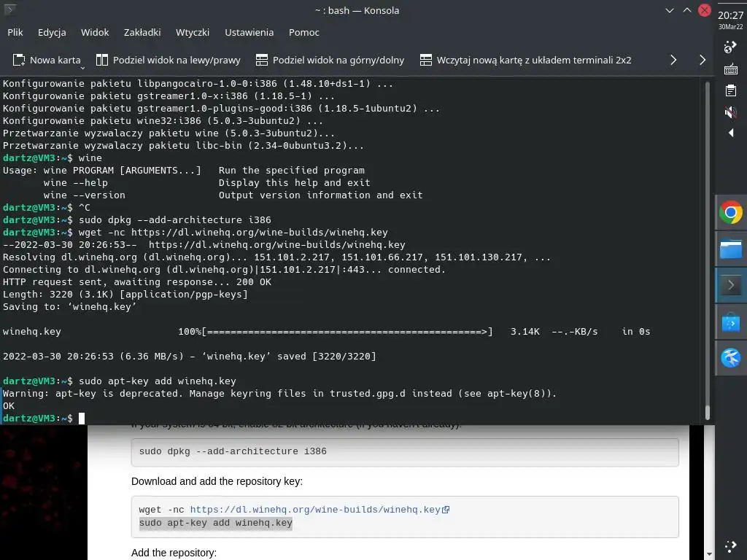Viewport: 747px width, 560px height.
Task: Open KDE application launcher icon
Action: coord(731,358)
